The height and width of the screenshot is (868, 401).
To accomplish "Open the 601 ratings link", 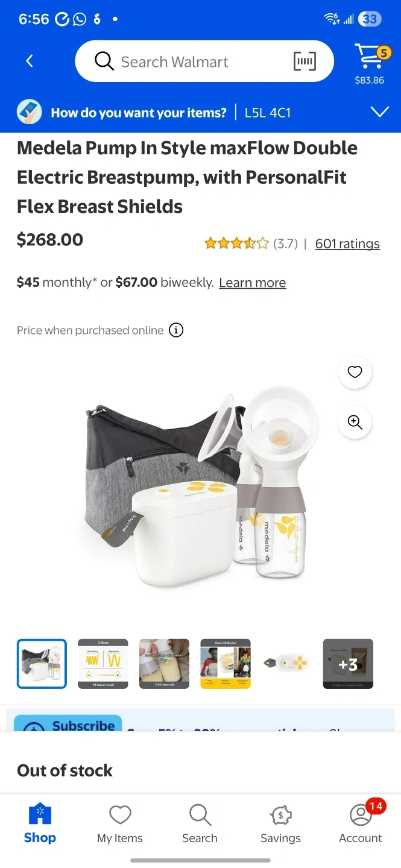I will pyautogui.click(x=347, y=244).
